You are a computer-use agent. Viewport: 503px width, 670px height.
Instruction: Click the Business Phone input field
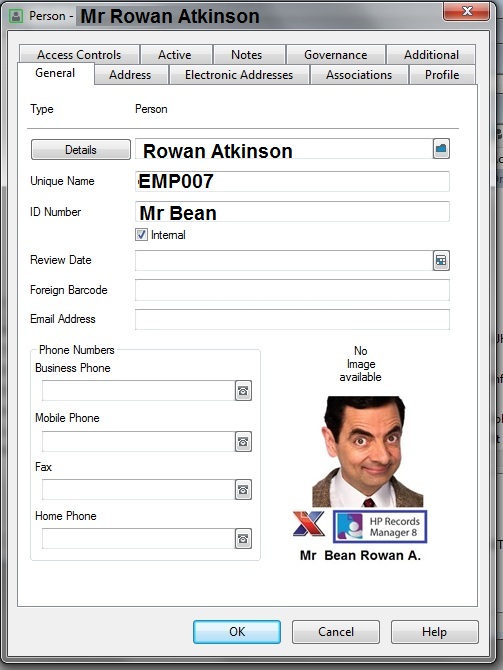138,391
